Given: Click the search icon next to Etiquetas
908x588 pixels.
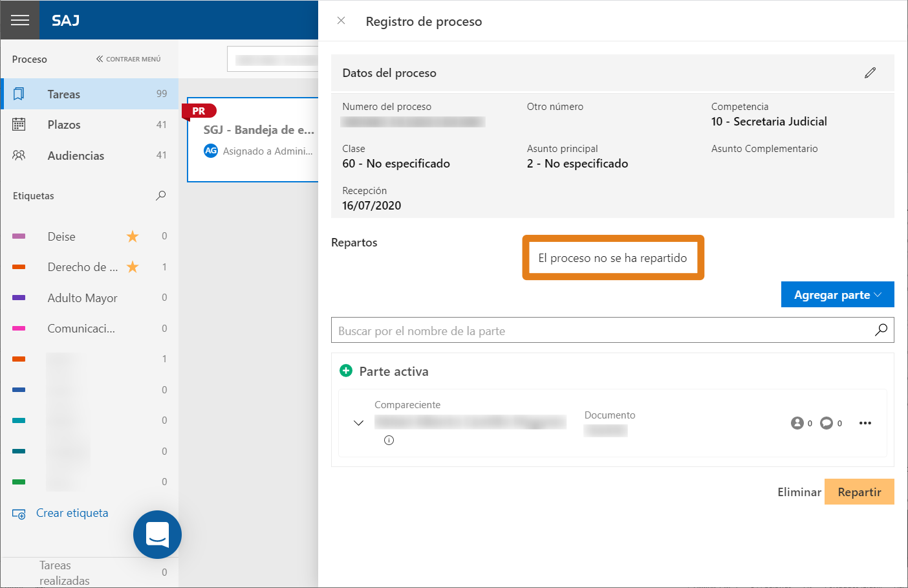Looking at the screenshot, I should pyautogui.click(x=161, y=195).
